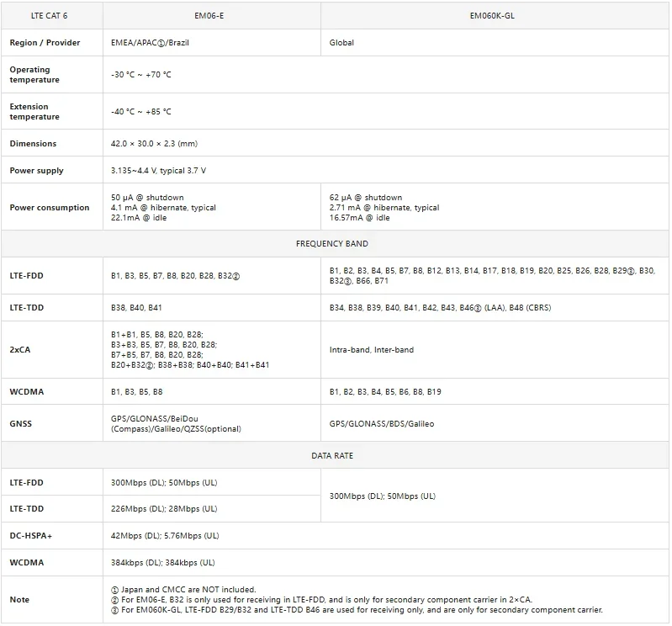Click the 42.0 × 30.0 × 2.3 dimensions value
Screen dimensions: 672x626
[154, 144]
